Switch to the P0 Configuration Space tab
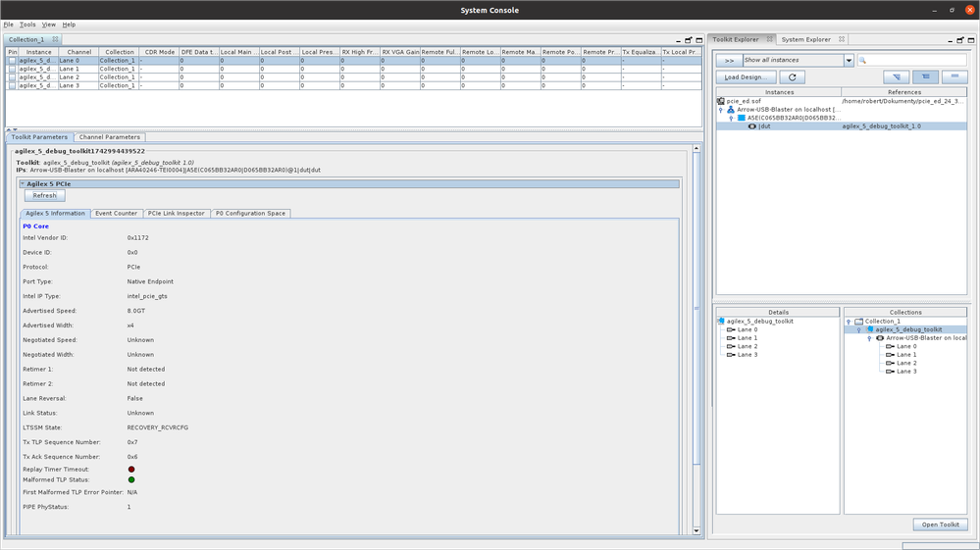 [x=250, y=214]
